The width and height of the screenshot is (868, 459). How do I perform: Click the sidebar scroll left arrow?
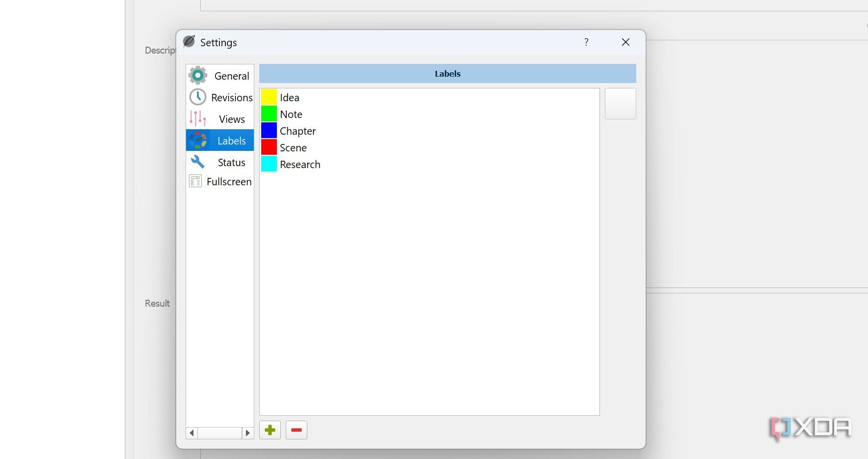[x=192, y=433]
